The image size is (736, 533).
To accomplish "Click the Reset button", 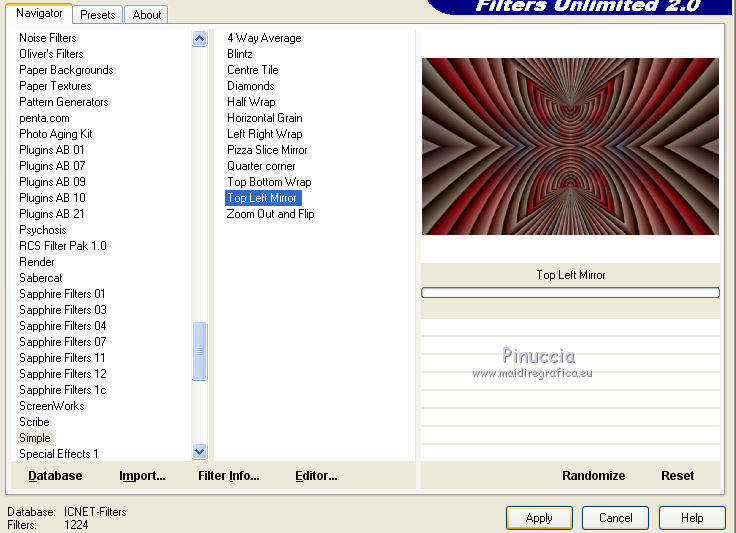I will click(x=677, y=476).
